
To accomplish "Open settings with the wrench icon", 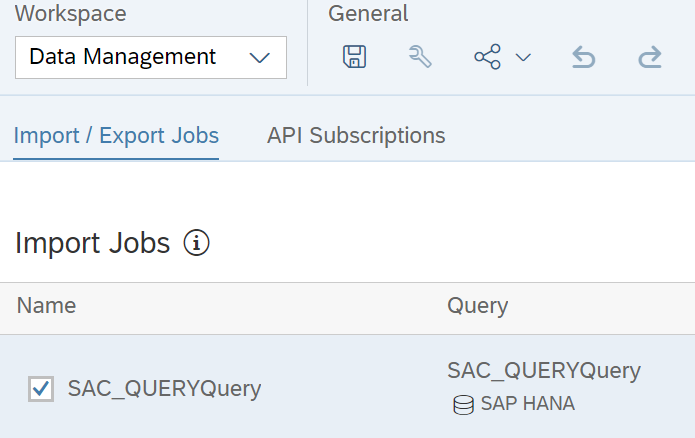I will point(420,57).
